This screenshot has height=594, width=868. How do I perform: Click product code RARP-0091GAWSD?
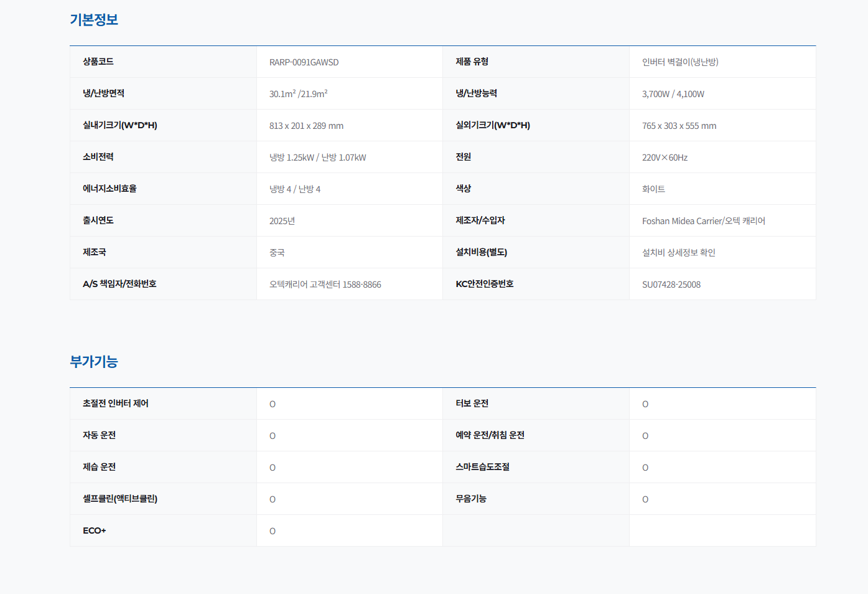tap(304, 62)
